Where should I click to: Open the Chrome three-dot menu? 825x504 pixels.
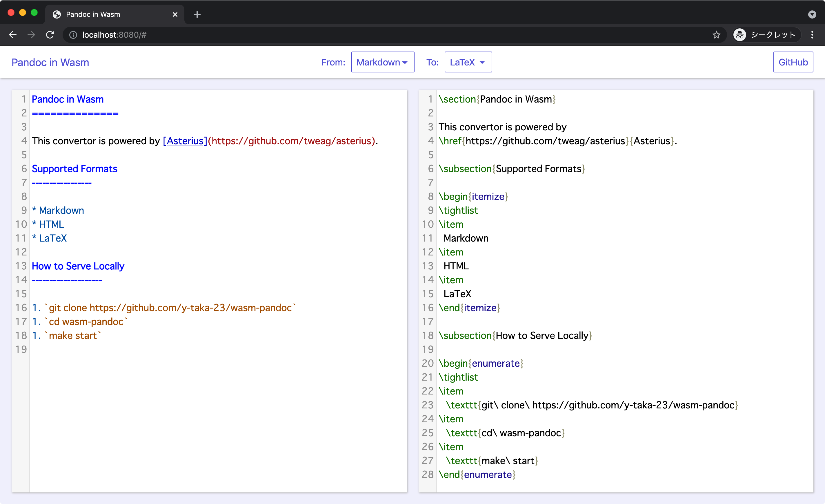tap(812, 35)
